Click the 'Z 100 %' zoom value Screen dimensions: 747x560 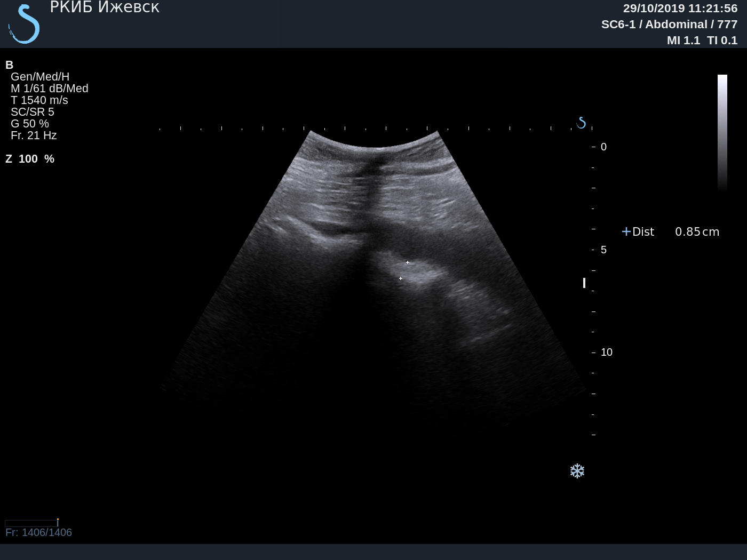click(30, 159)
